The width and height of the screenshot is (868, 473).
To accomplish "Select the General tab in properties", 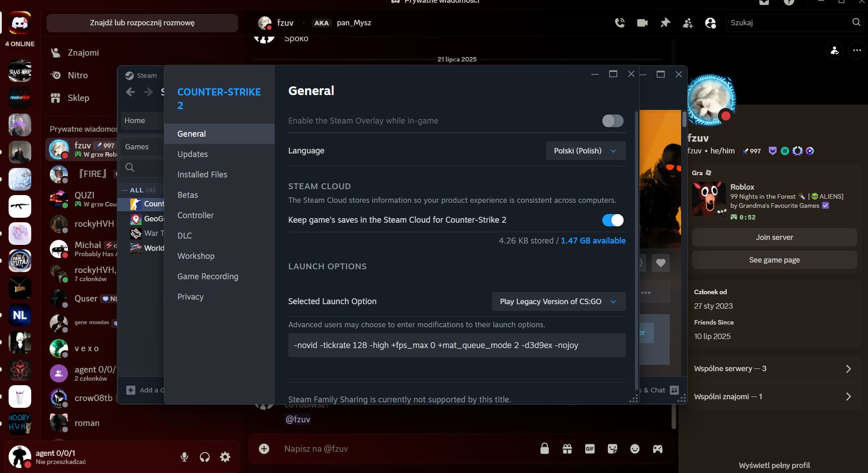I will 219,134.
